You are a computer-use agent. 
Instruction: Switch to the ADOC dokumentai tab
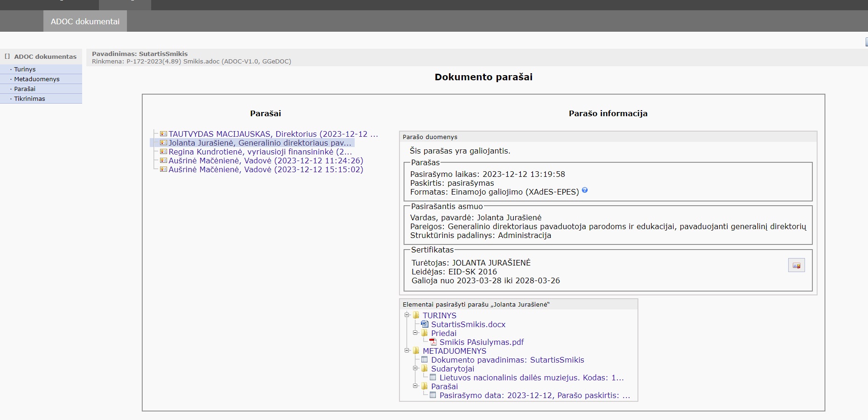(85, 21)
